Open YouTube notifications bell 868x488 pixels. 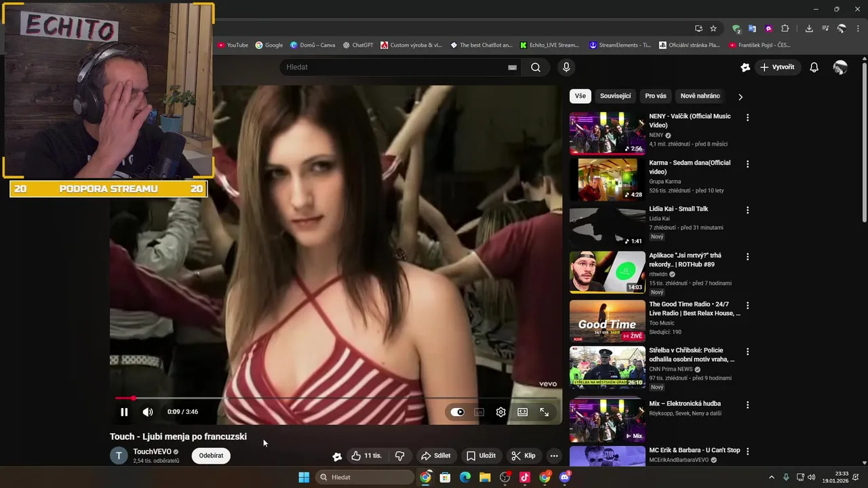tap(814, 67)
